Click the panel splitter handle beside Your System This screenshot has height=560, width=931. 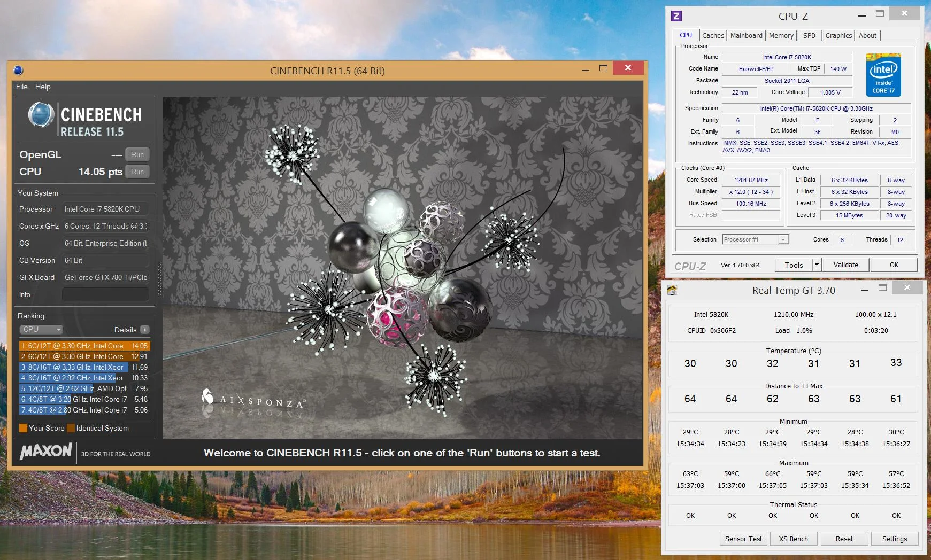click(159, 280)
